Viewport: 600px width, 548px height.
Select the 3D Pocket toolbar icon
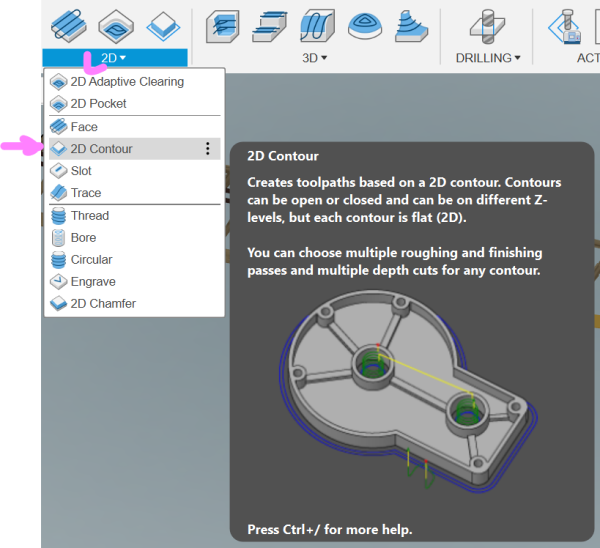(270, 26)
